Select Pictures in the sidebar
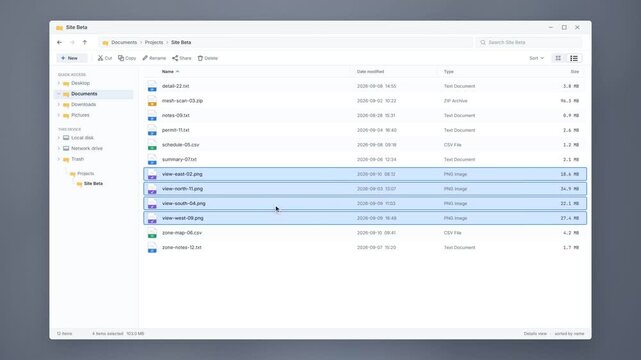The height and width of the screenshot is (360, 641). [x=80, y=115]
